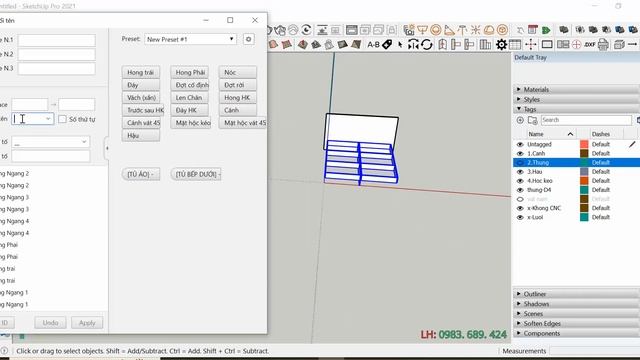Click the orange set-square triangle toolbar icon

point(449,30)
